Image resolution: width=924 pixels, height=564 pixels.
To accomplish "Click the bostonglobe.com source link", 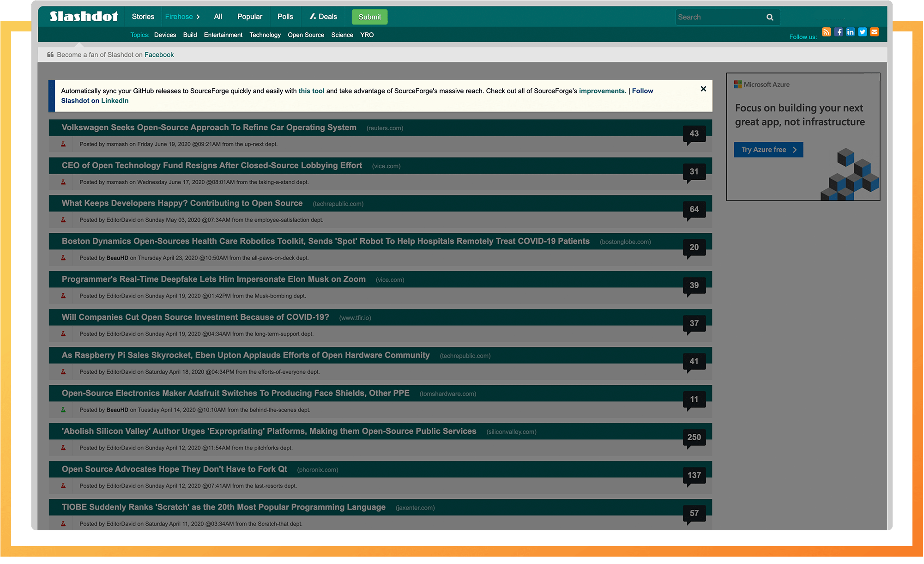I will point(625,242).
